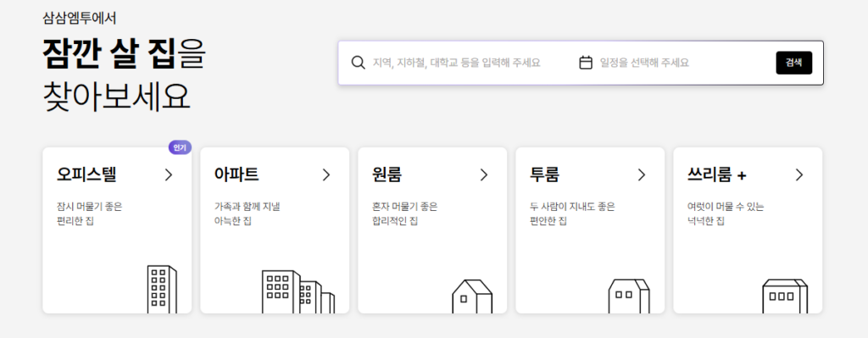Viewport: 868px width, 338px height.
Task: Click the text 여럿이 머물 수 있는 넉넉한 집
Action: (x=726, y=214)
